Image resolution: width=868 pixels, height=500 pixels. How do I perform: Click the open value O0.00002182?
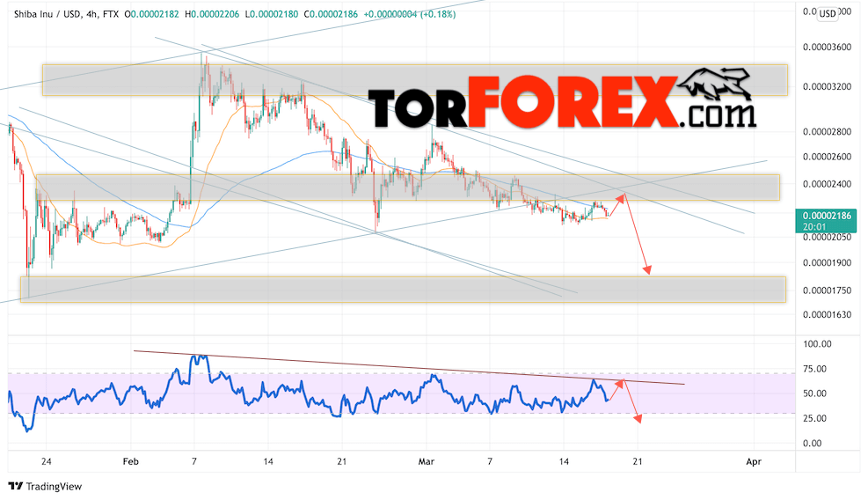click(x=151, y=14)
